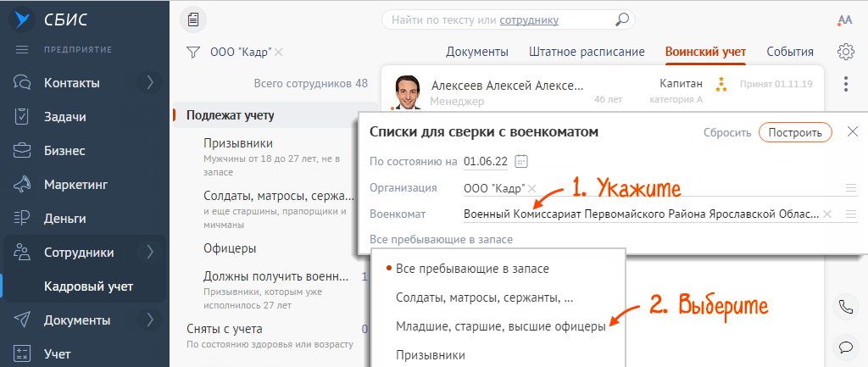The image size is (868, 367).
Task: Select 'Все пребывающие в запасе' list option
Action: point(472,269)
